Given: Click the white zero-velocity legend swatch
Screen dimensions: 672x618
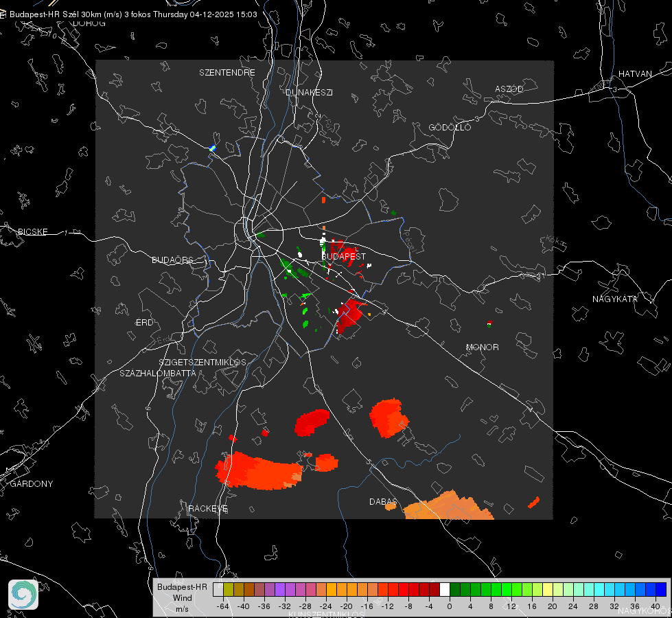Looking at the screenshot, I should (x=445, y=590).
